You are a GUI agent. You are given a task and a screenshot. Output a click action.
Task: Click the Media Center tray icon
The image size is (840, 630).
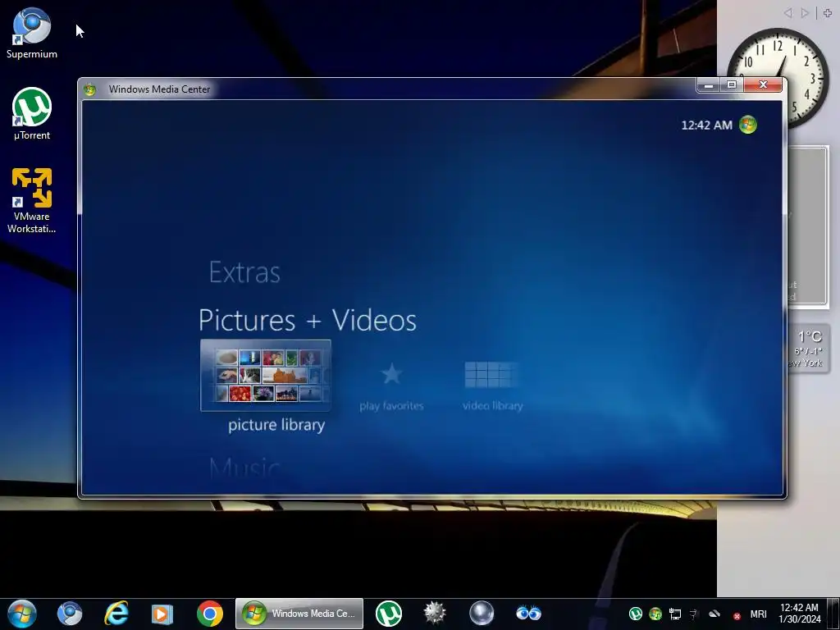tap(655, 614)
